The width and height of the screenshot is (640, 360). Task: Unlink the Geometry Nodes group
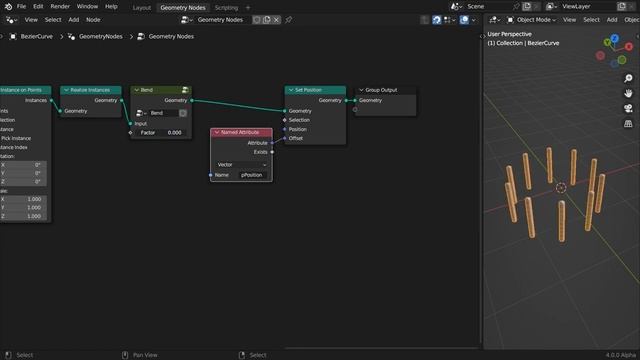coord(276,20)
